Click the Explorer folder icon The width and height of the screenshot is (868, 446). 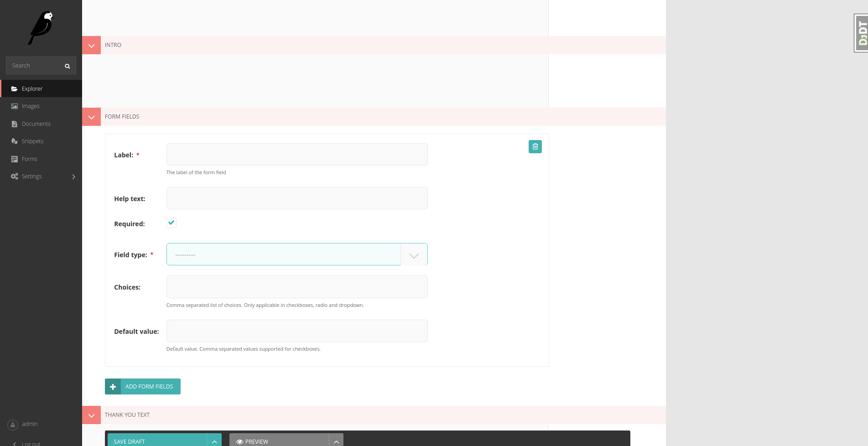15,89
